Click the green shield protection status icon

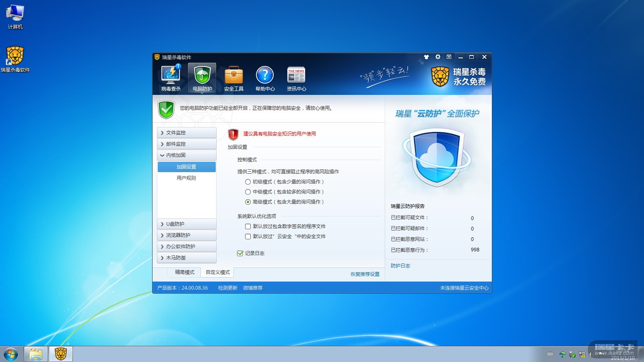click(166, 109)
